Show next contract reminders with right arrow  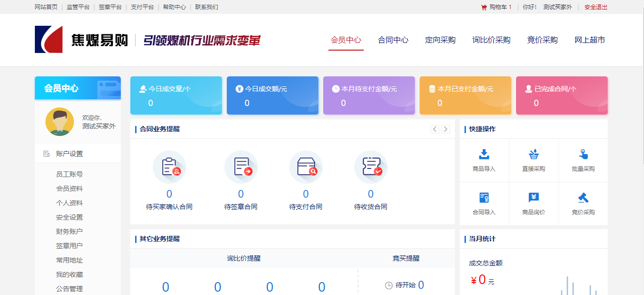(x=445, y=129)
